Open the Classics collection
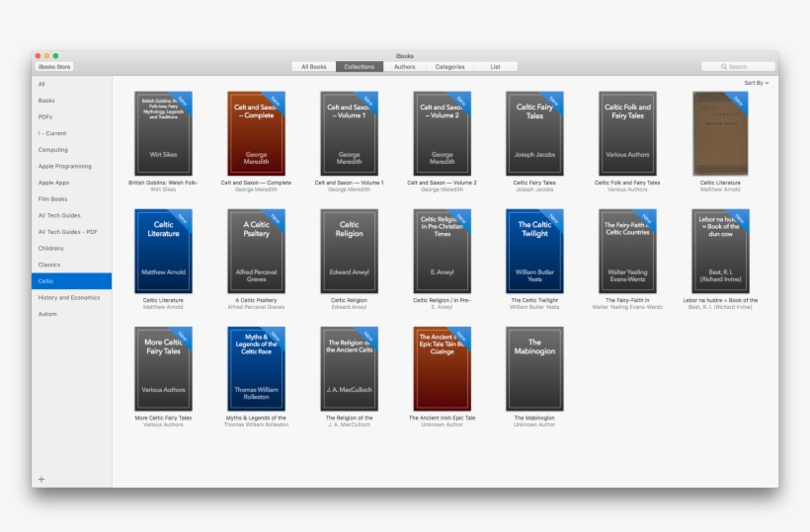The height and width of the screenshot is (532, 810). pyautogui.click(x=71, y=265)
